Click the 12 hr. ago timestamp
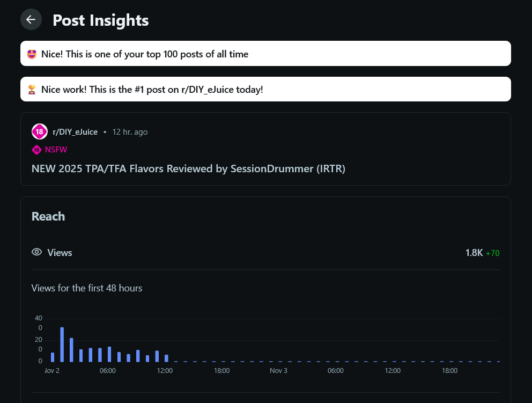 coord(130,132)
